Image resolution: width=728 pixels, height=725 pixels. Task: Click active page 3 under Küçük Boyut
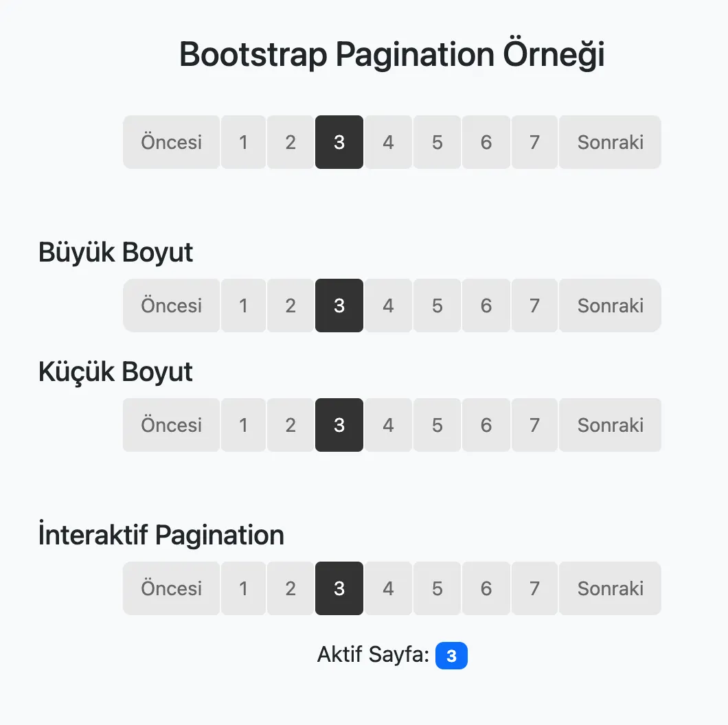click(339, 425)
